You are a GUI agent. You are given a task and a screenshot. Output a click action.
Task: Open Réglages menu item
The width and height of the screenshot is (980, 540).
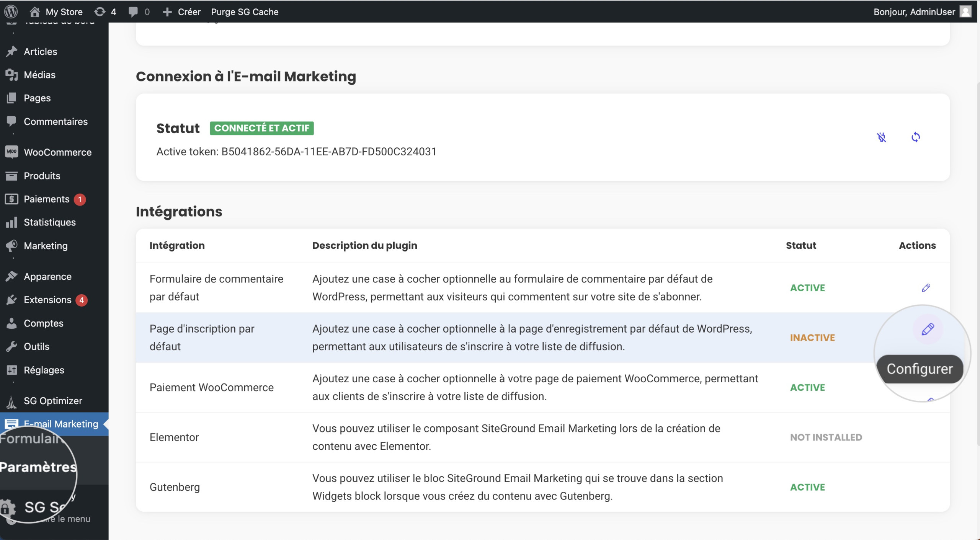coord(44,370)
